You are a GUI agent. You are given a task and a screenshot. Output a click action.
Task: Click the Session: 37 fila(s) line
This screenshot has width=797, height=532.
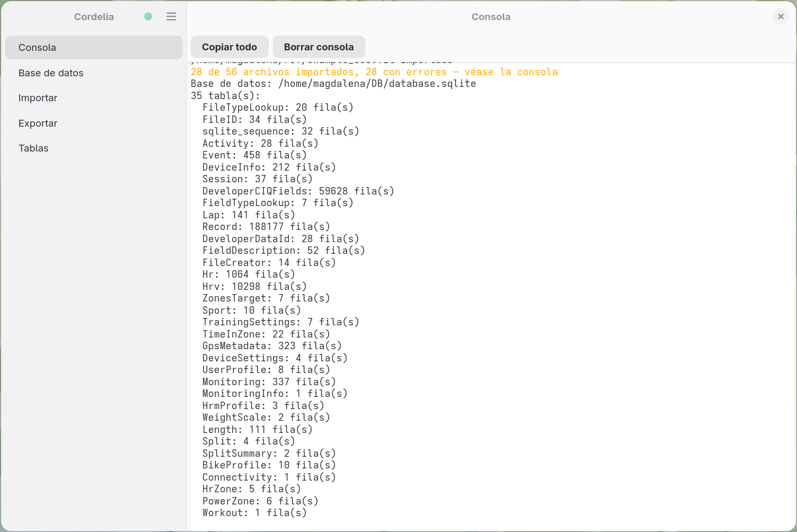[x=258, y=179]
